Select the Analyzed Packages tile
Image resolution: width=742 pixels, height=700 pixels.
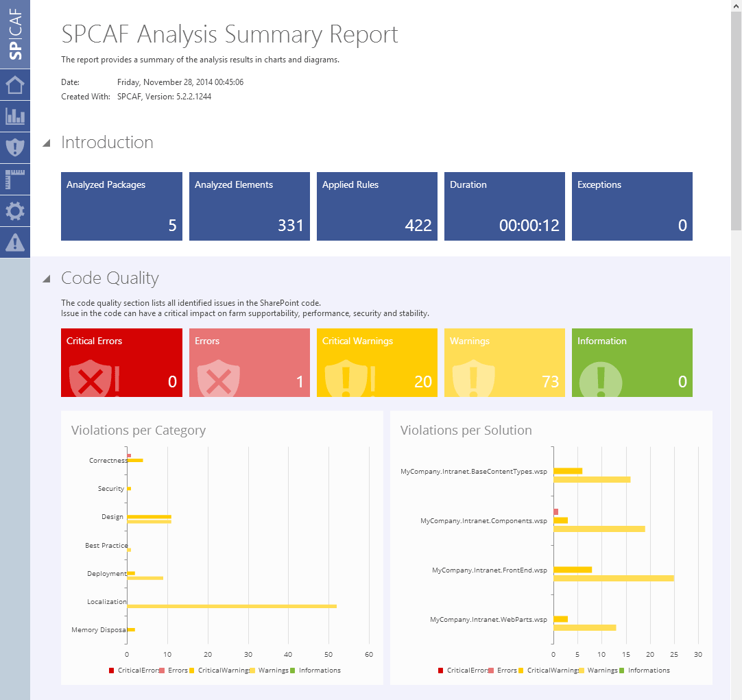(x=121, y=206)
